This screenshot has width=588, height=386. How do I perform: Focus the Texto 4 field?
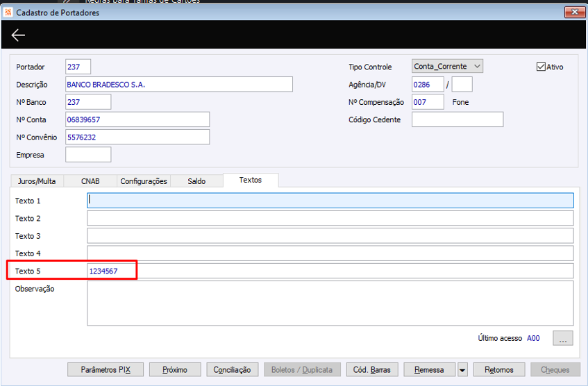(330, 253)
